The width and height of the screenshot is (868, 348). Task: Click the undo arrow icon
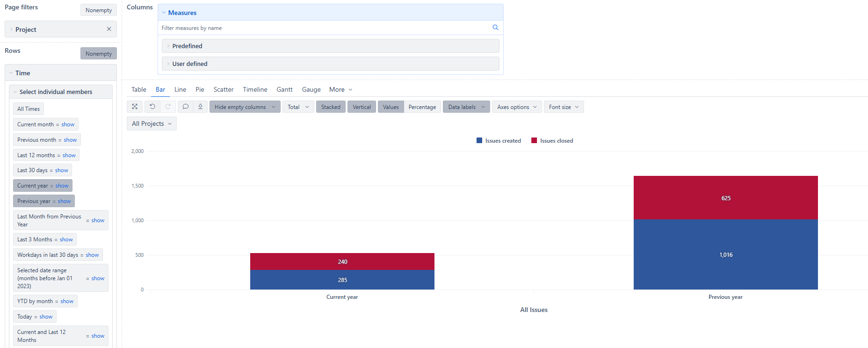[152, 107]
